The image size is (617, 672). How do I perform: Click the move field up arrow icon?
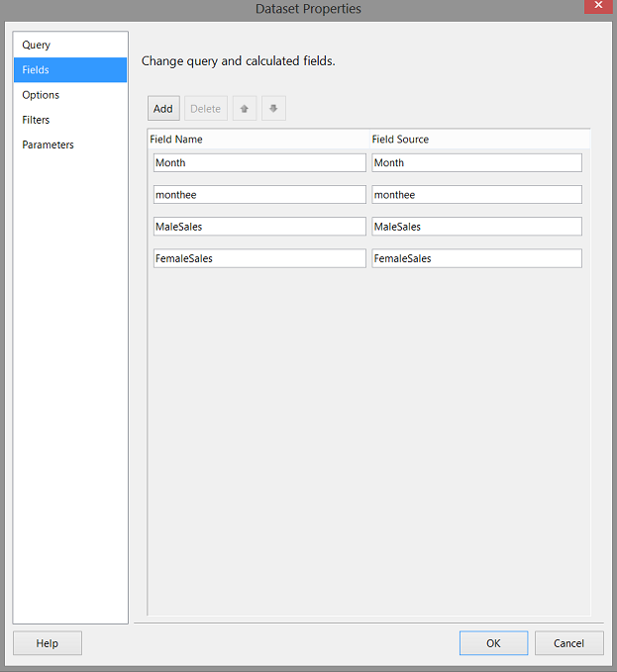(x=244, y=109)
